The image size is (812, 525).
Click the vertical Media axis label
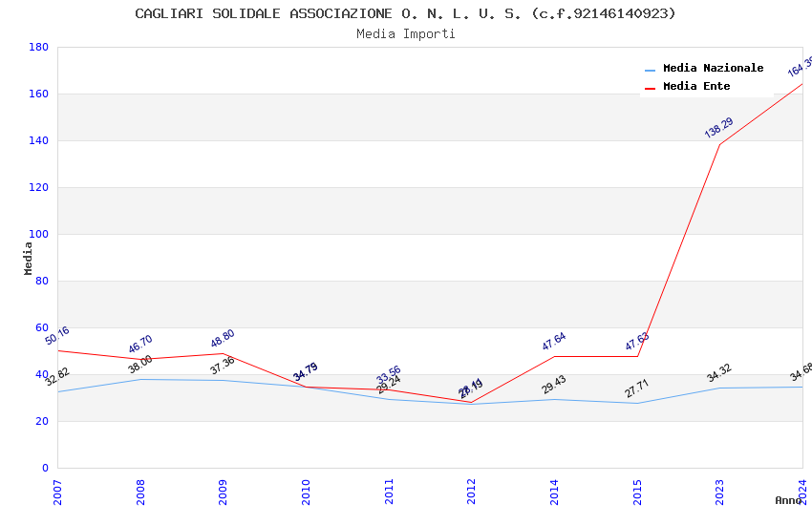click(28, 258)
